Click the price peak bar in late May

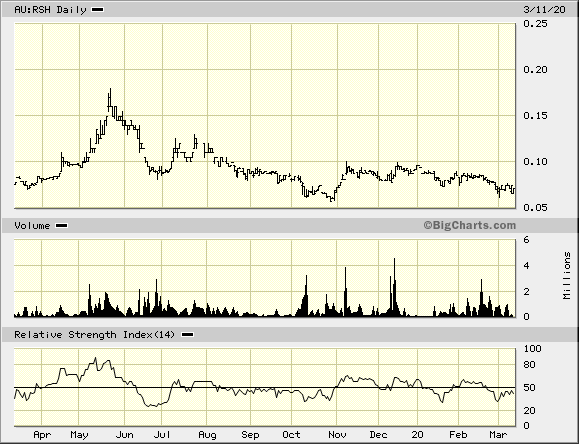click(x=110, y=100)
